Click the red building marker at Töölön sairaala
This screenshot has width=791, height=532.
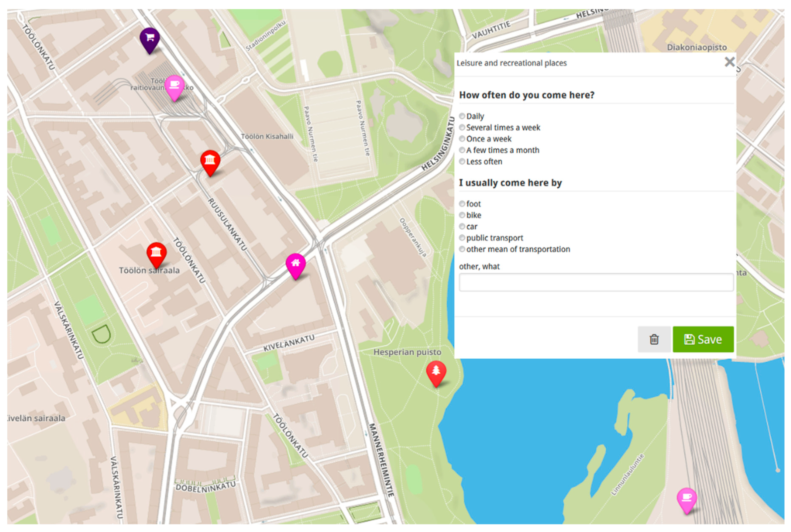[156, 253]
